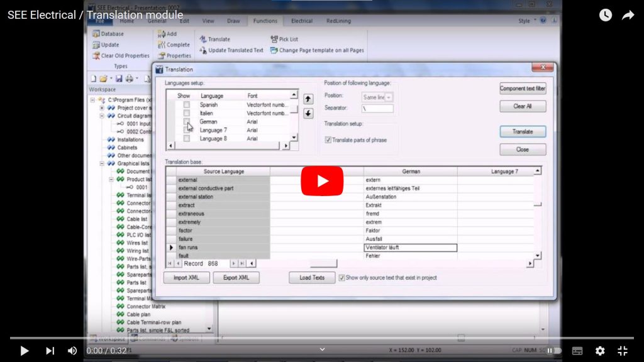Click the Component text filter button
This screenshot has width=644, height=362.
(522, 89)
